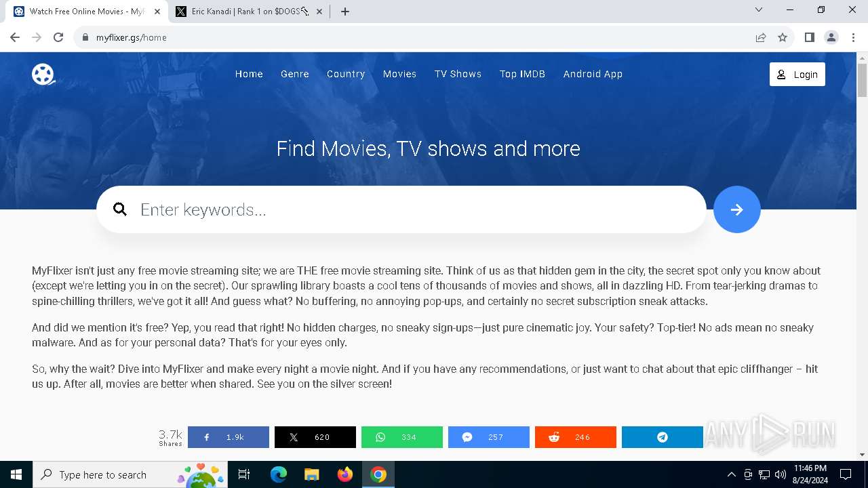Open the Country menu
This screenshot has height=488, width=868.
(x=346, y=74)
